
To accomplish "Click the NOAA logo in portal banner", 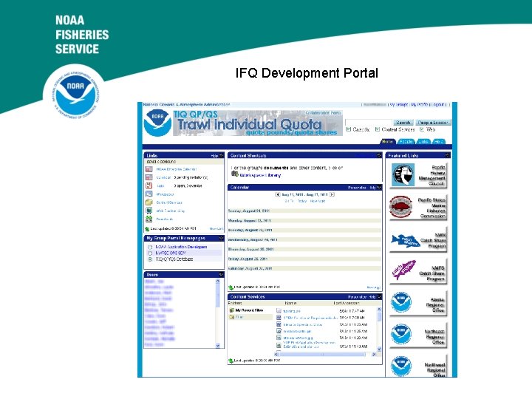I will tap(157, 123).
